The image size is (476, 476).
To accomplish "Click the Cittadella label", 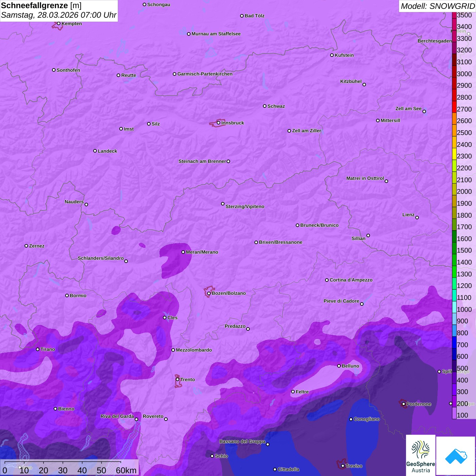I will 288,469.
